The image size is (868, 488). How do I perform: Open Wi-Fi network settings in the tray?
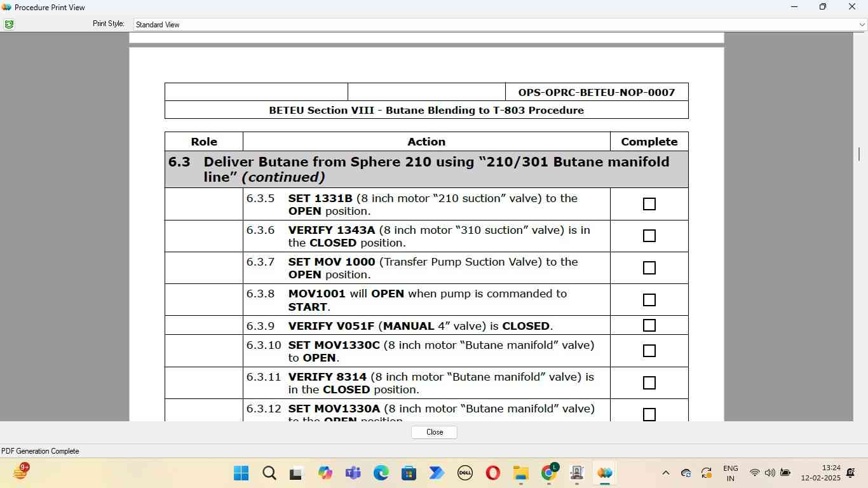coord(754,473)
